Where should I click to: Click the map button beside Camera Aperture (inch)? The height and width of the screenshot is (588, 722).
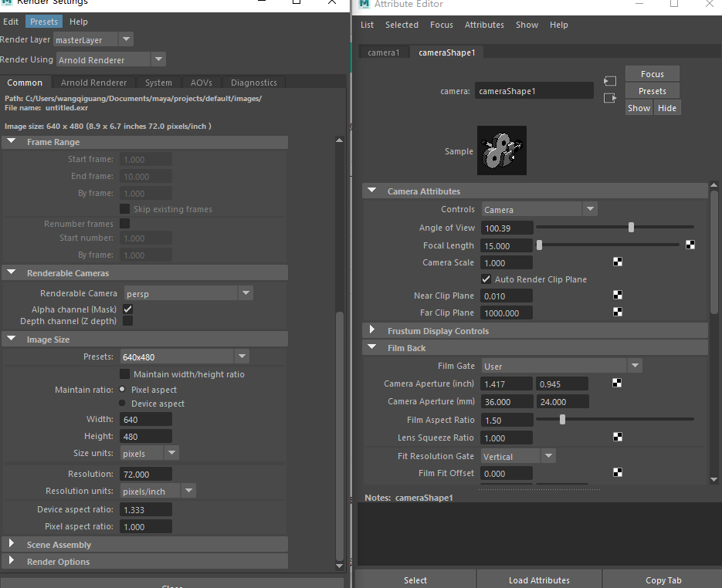pos(617,383)
